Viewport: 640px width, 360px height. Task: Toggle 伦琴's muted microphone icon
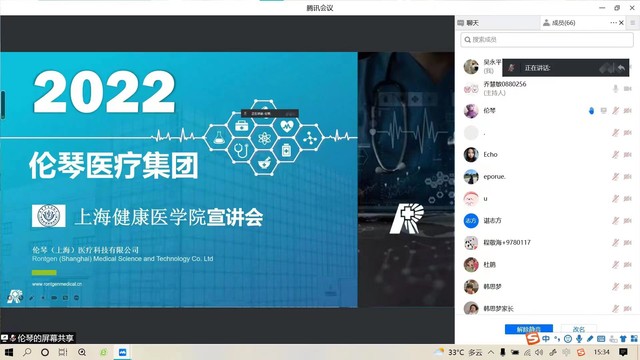click(x=616, y=111)
